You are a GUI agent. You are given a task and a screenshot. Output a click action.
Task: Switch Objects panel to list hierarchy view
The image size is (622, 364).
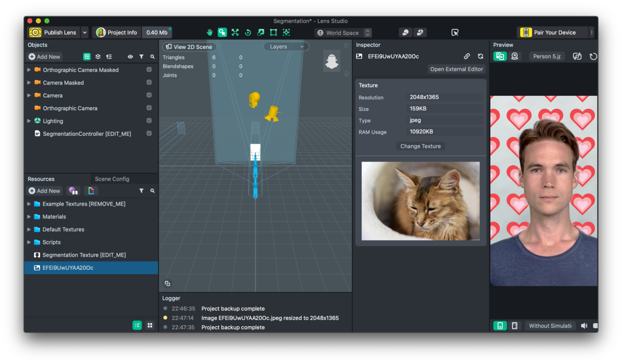pyautogui.click(x=87, y=56)
